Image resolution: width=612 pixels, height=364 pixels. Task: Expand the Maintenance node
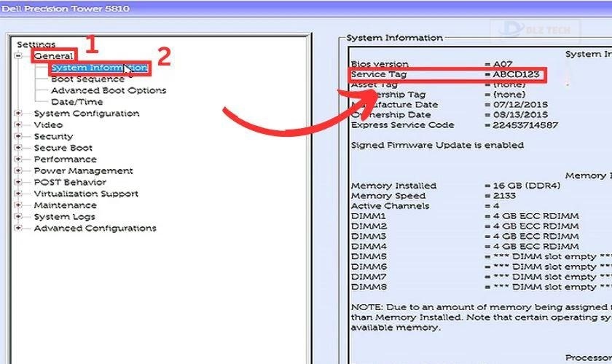(18, 205)
